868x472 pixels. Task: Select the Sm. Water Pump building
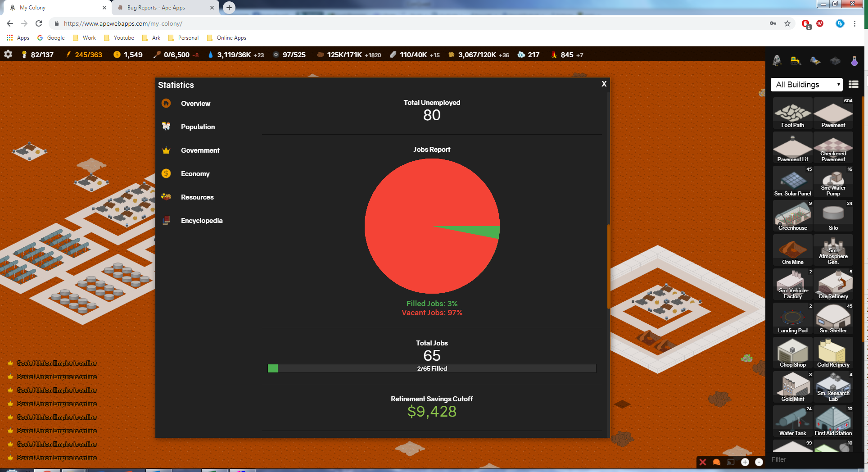click(833, 182)
